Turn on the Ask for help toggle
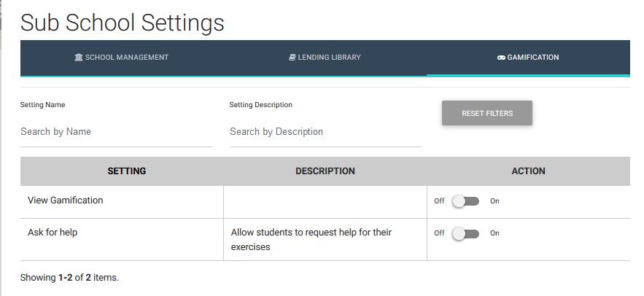Viewport: 644px width, 296px height. point(466,233)
